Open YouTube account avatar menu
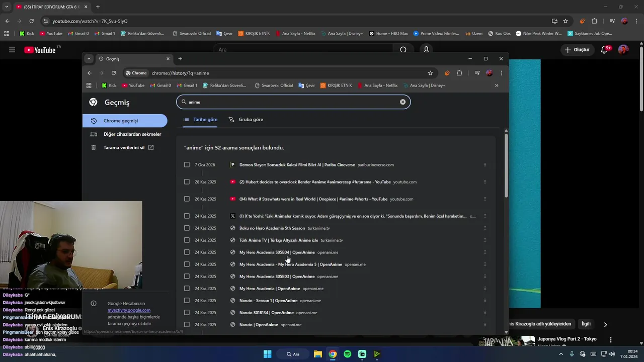644x362 pixels. point(623,50)
